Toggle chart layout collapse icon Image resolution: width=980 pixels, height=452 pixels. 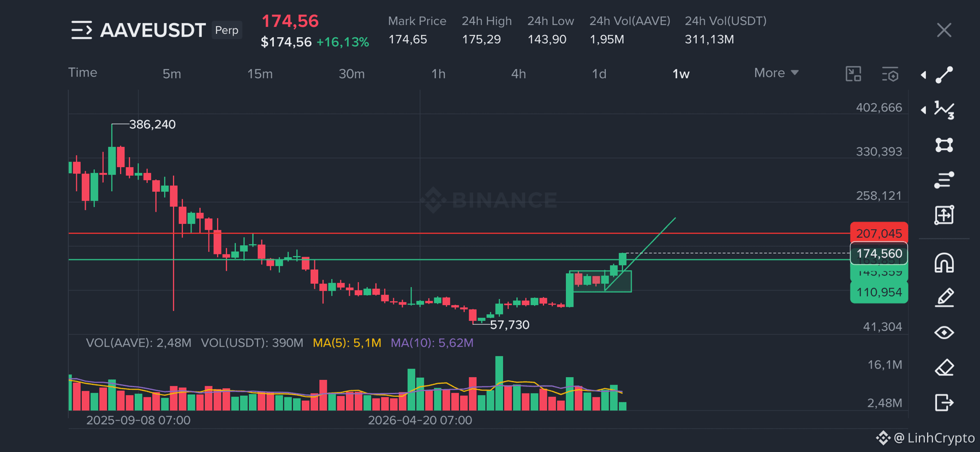853,74
